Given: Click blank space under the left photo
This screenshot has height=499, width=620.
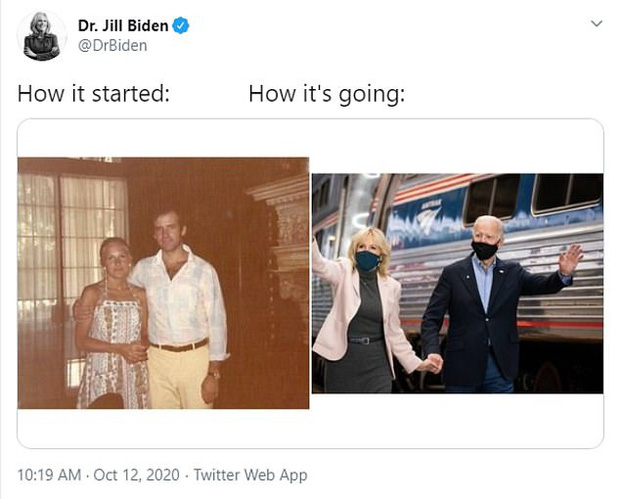Looking at the screenshot, I should [x=163, y=428].
